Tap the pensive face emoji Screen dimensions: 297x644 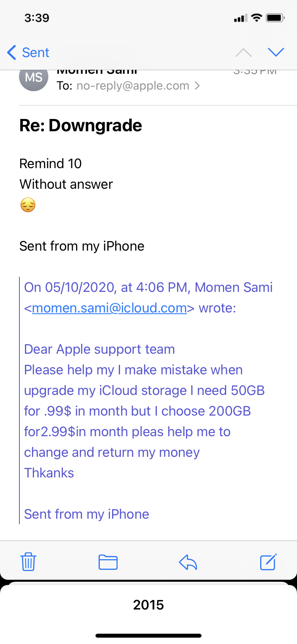coord(28,205)
